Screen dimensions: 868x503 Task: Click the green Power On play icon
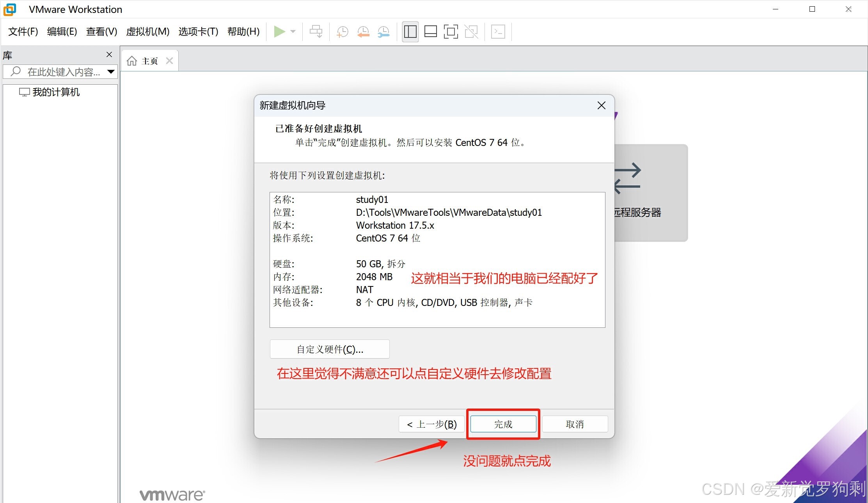(x=279, y=32)
